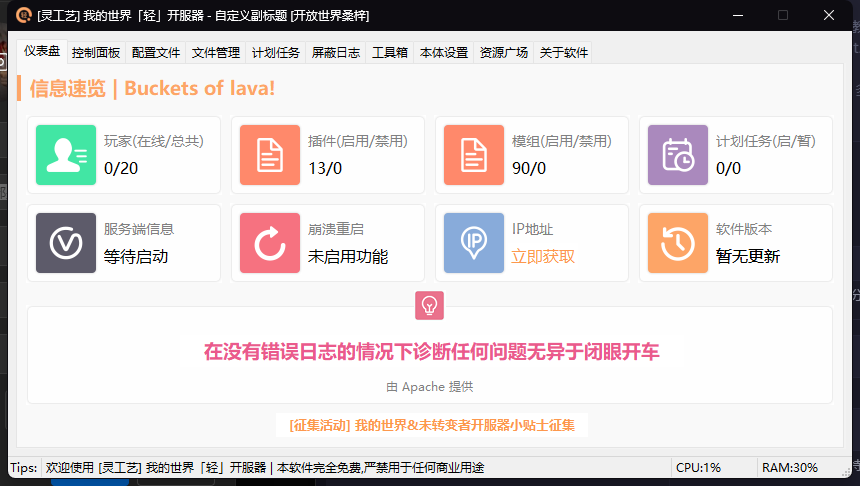Click the blue IP address pin icon
Screen dimensions: 860x486
click(474, 243)
